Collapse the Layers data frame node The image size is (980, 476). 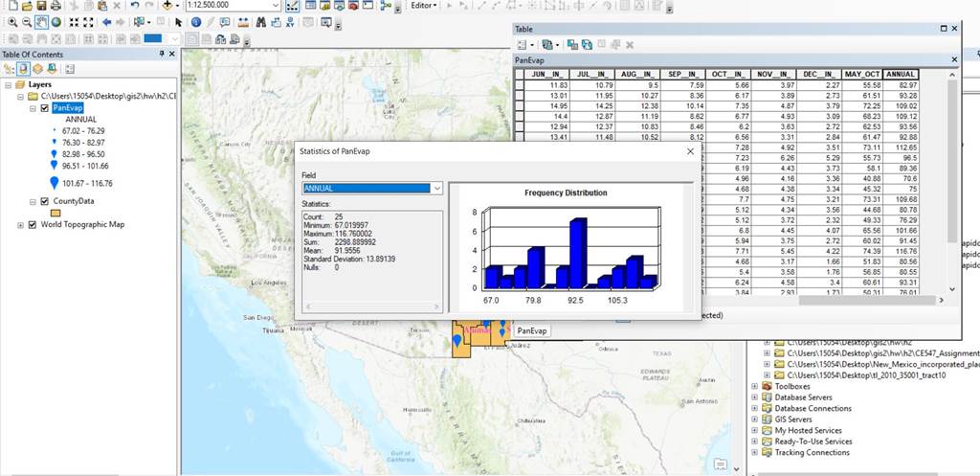tap(8, 84)
